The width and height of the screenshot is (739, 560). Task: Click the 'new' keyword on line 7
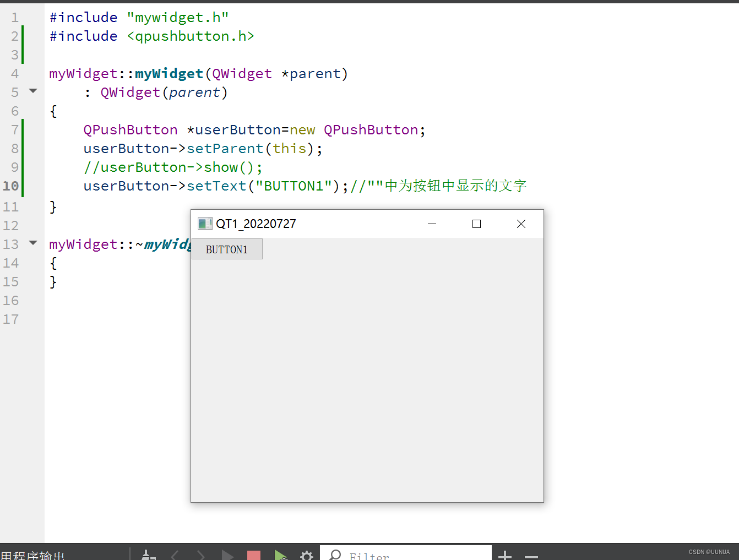[302, 130]
